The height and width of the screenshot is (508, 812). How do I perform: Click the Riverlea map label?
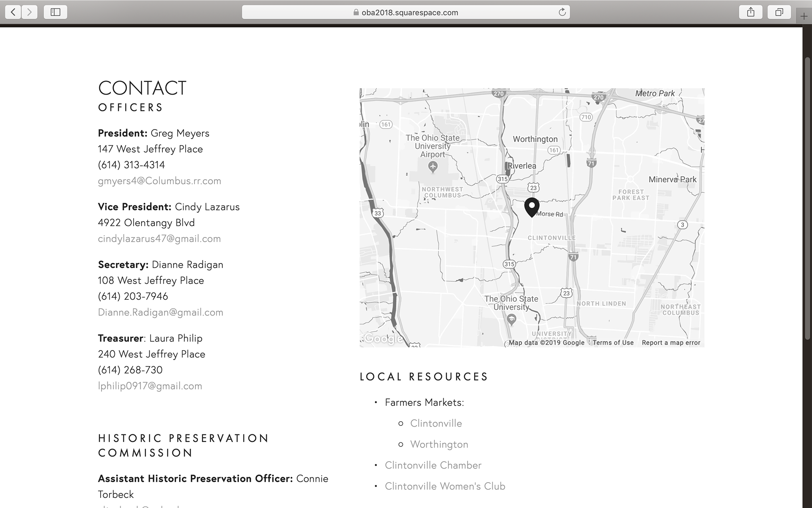point(522,166)
